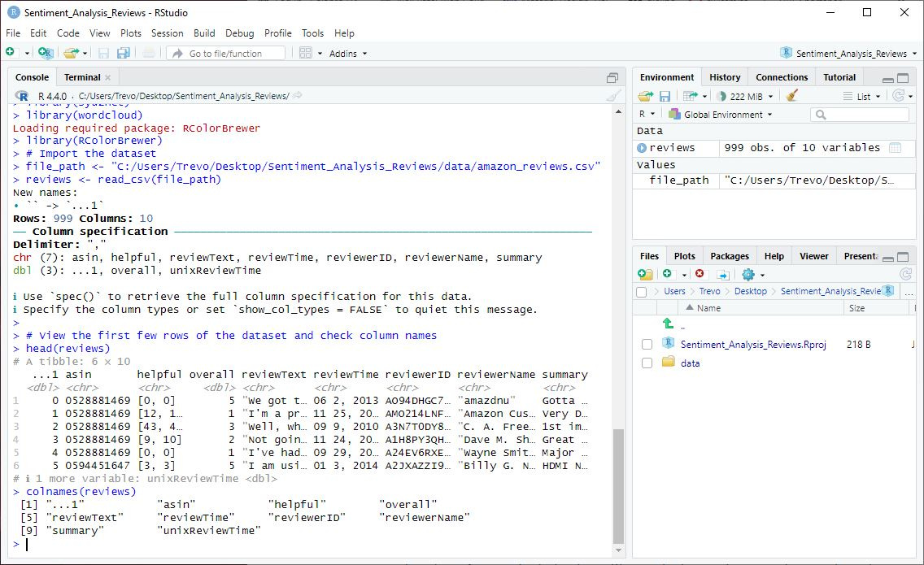924x565 pixels.
Task: Switch to the Connections tab
Action: point(782,77)
